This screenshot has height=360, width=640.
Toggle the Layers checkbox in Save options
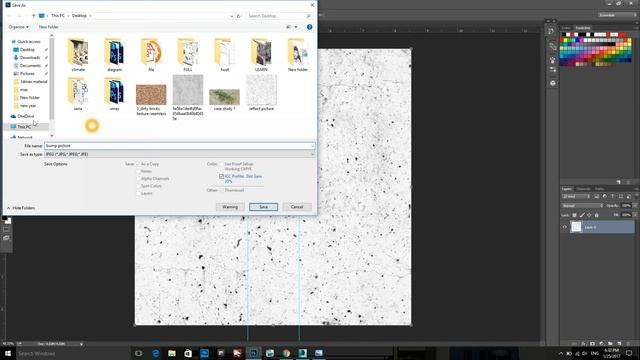138,193
